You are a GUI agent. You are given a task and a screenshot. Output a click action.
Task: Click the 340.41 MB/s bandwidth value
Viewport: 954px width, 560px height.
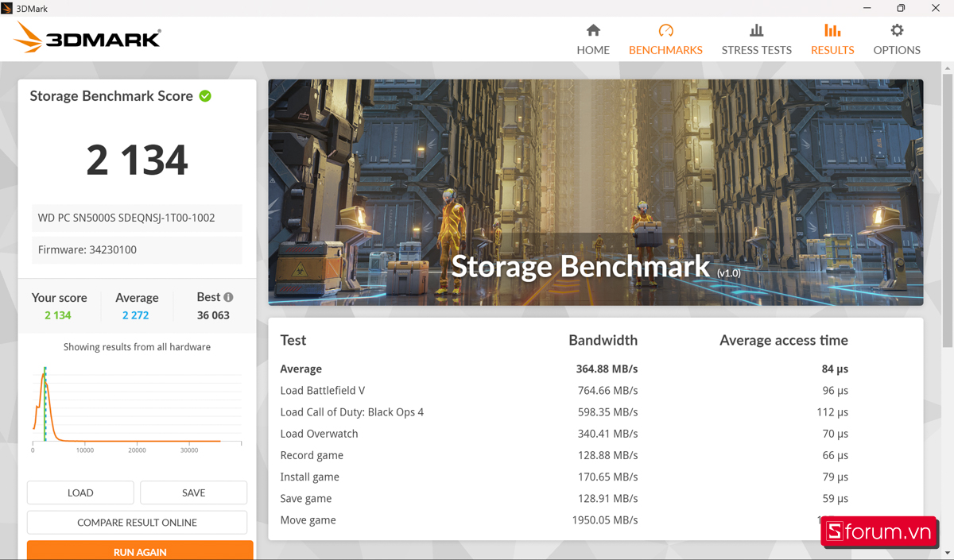tap(607, 434)
